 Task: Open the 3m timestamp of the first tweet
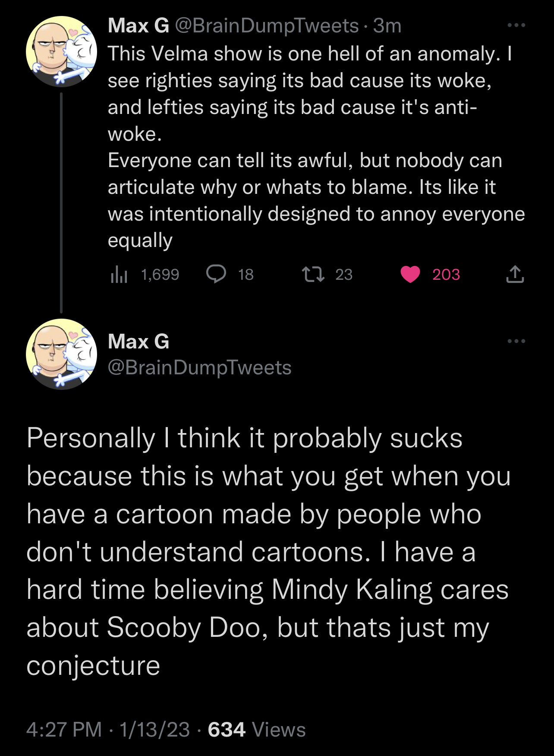387,26
